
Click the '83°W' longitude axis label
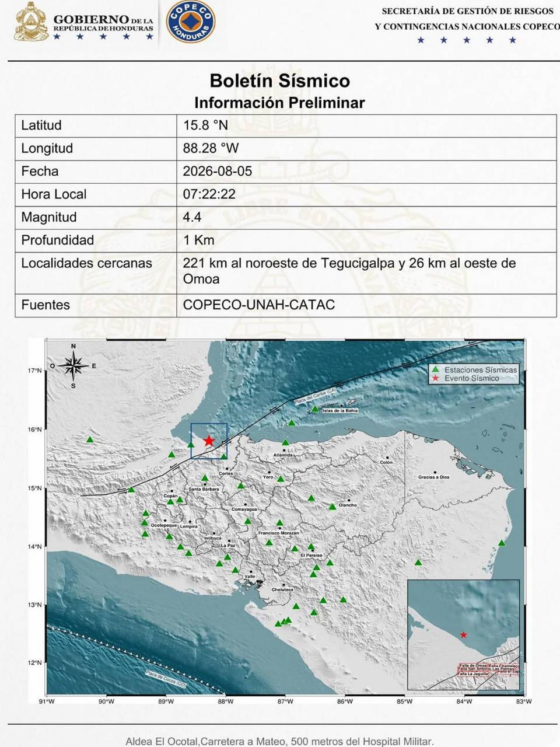tap(524, 701)
